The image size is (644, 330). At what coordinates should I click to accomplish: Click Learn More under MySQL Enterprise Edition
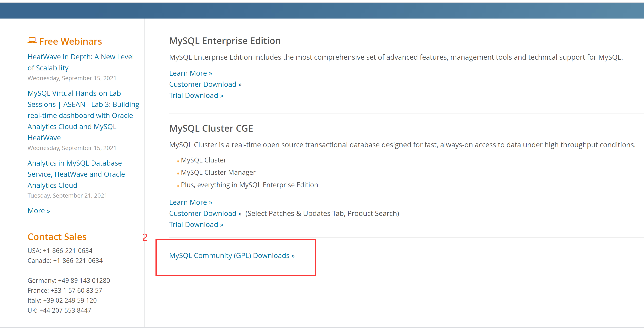(x=190, y=73)
